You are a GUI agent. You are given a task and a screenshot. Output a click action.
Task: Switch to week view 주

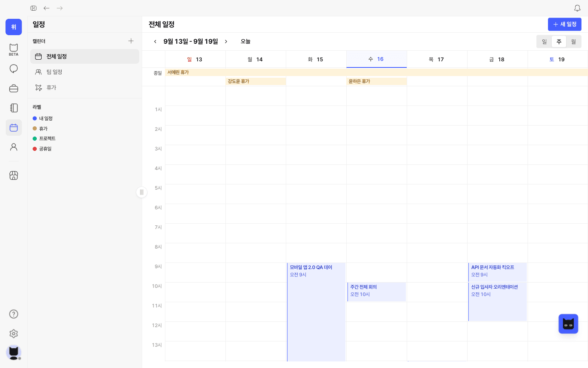click(x=559, y=42)
